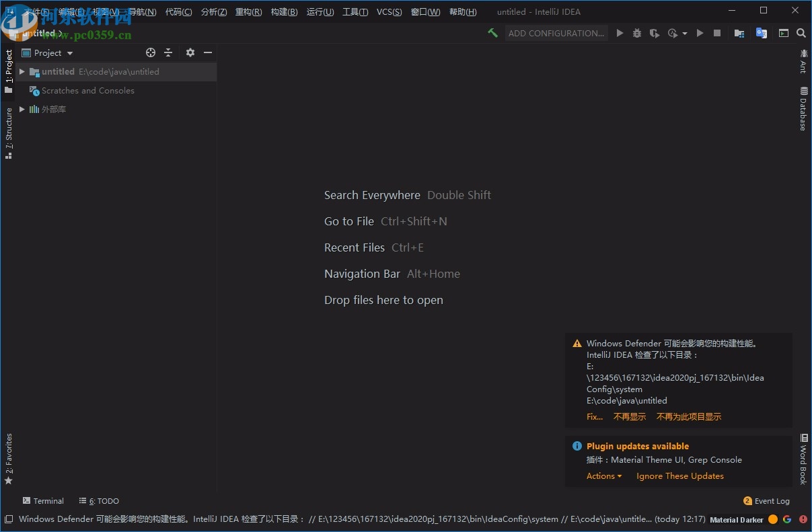Switch to the Terminal tab
Image resolution: width=812 pixels, height=532 pixels.
[x=43, y=501]
